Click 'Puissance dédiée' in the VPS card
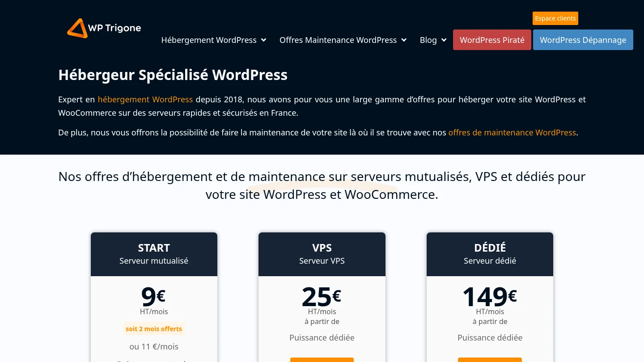The height and width of the screenshot is (362, 644). pyautogui.click(x=322, y=337)
